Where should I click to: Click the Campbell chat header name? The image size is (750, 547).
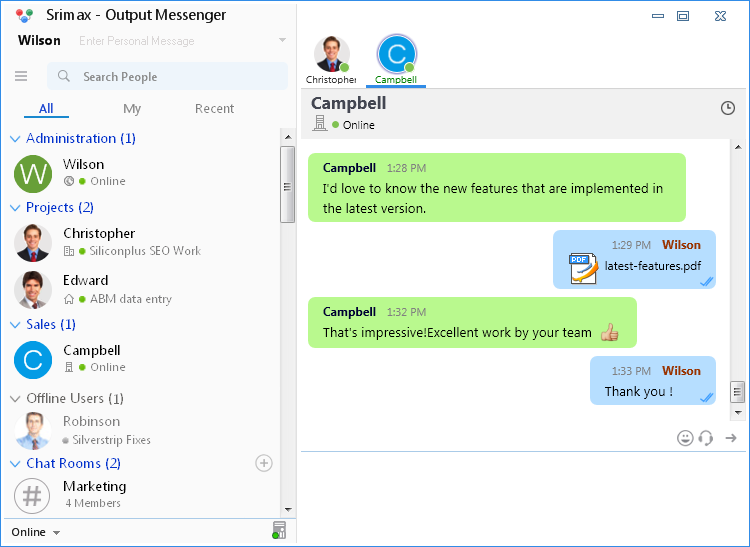(x=349, y=103)
